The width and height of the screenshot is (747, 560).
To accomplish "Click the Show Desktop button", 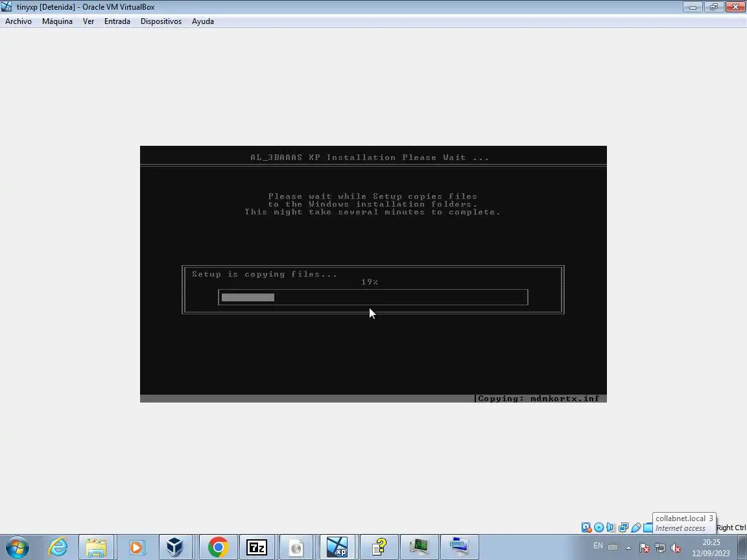I will pyautogui.click(x=742, y=547).
